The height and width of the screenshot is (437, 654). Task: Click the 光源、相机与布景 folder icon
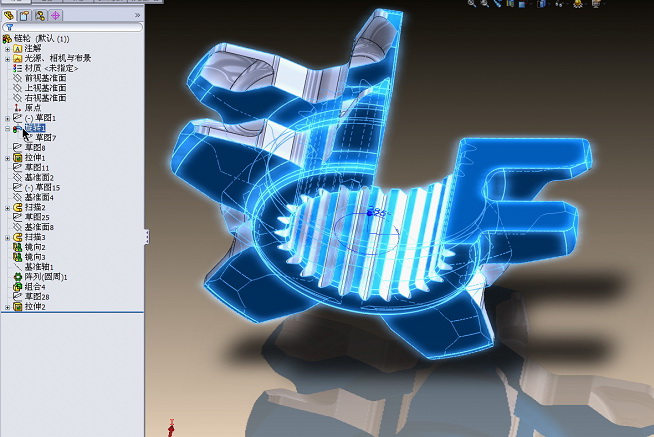point(18,58)
